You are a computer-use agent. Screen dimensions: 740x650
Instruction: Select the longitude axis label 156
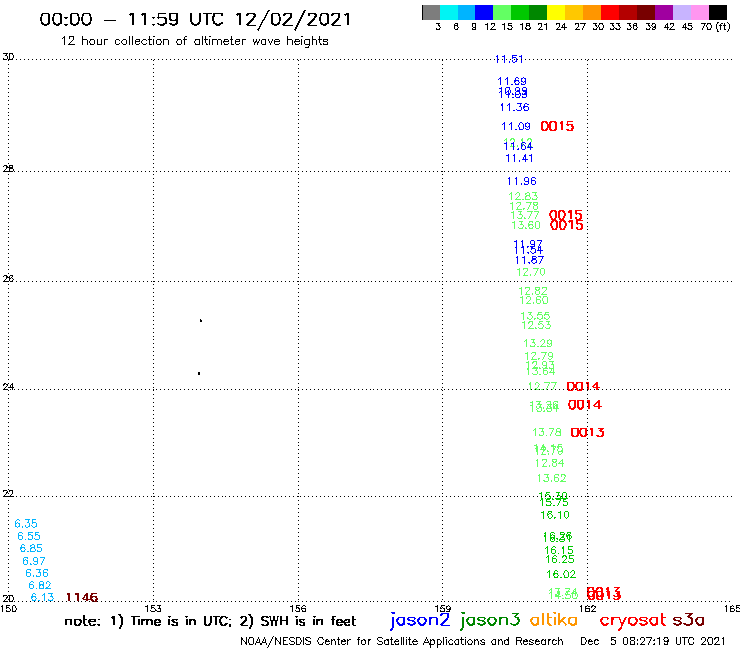298,608
